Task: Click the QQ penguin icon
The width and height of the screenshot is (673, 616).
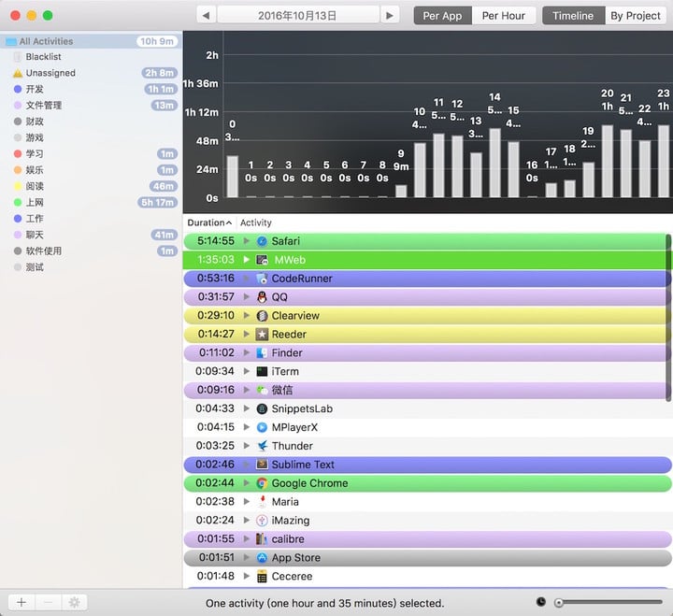Action: coord(262,297)
